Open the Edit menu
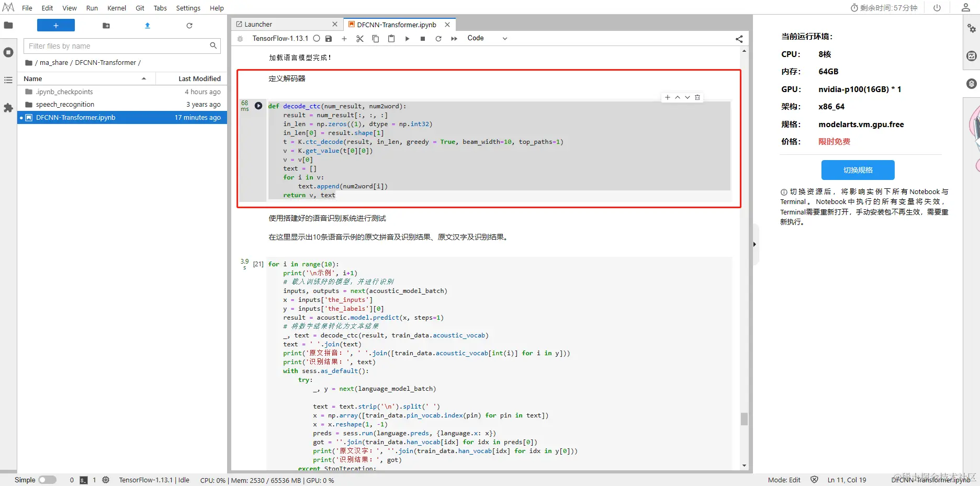Viewport: 980px width, 486px height. tap(47, 8)
